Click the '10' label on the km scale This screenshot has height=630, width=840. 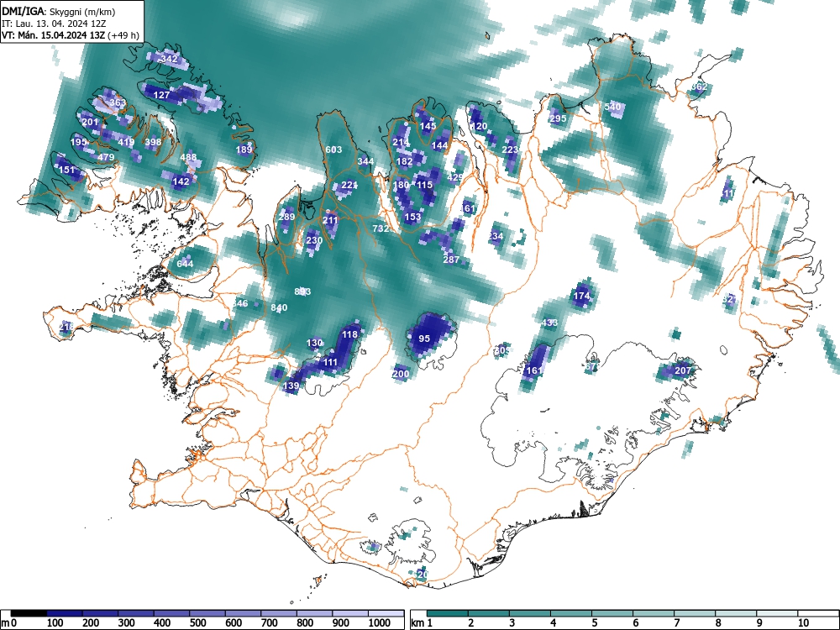(x=802, y=622)
